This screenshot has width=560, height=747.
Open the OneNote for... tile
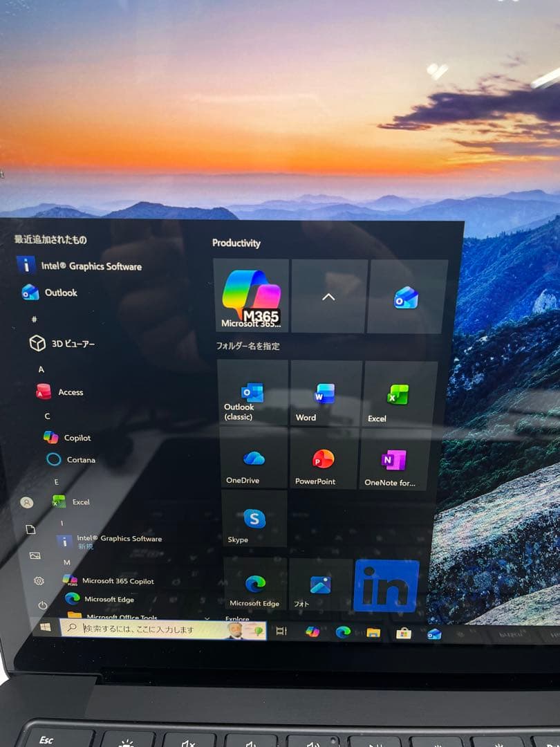pyautogui.click(x=394, y=460)
